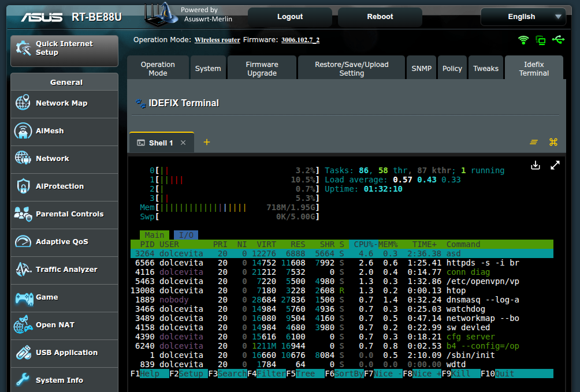The height and width of the screenshot is (392, 580).
Task: Add a new shell tab
Action: coord(207,143)
